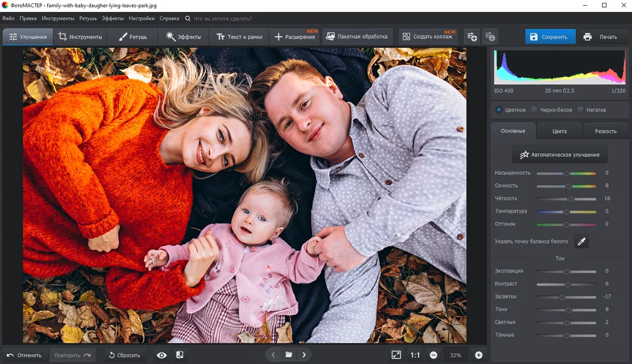This screenshot has height=364, width=632.
Task: Zoom out with the minus icon
Action: 434,355
